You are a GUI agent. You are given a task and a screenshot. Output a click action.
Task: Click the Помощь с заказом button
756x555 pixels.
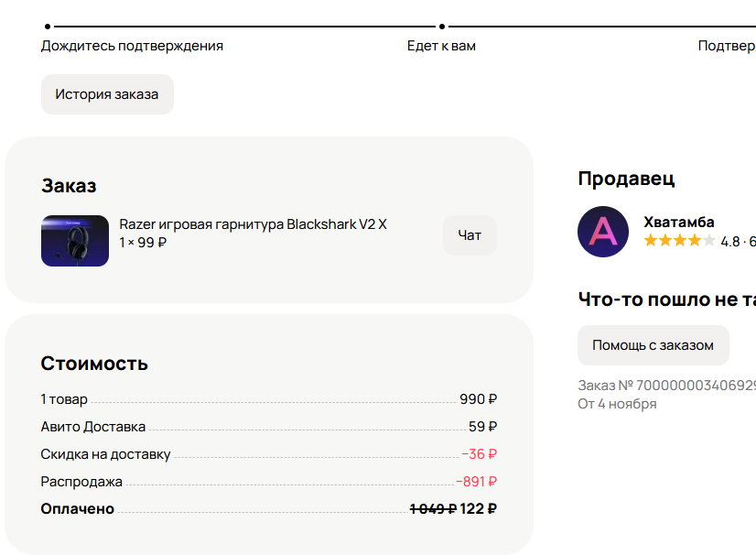(653, 345)
